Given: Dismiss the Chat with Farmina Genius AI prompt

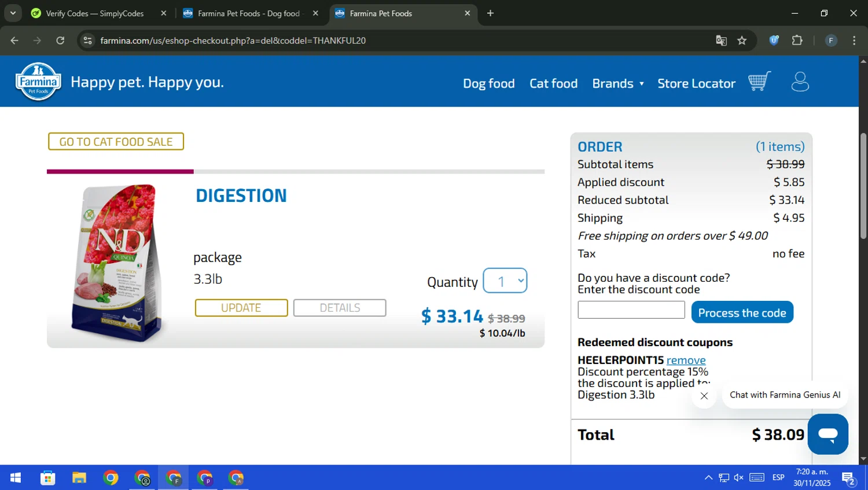Looking at the screenshot, I should 704,396.
